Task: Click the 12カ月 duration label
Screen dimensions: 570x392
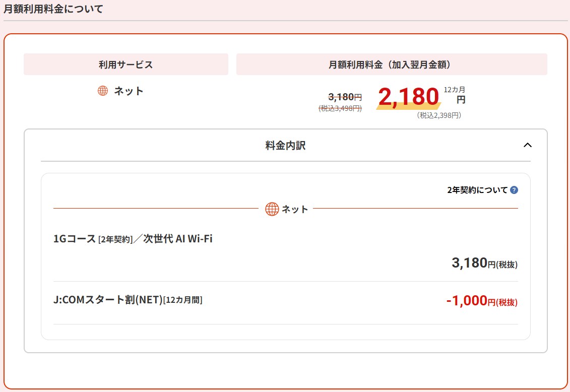Action: (x=454, y=90)
